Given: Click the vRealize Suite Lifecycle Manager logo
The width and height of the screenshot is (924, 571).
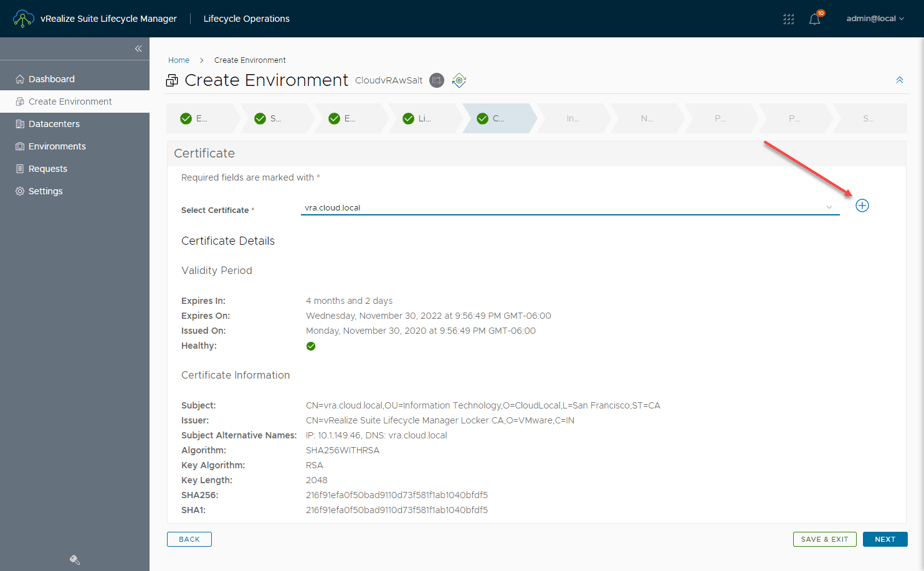Looking at the screenshot, I should tap(23, 18).
